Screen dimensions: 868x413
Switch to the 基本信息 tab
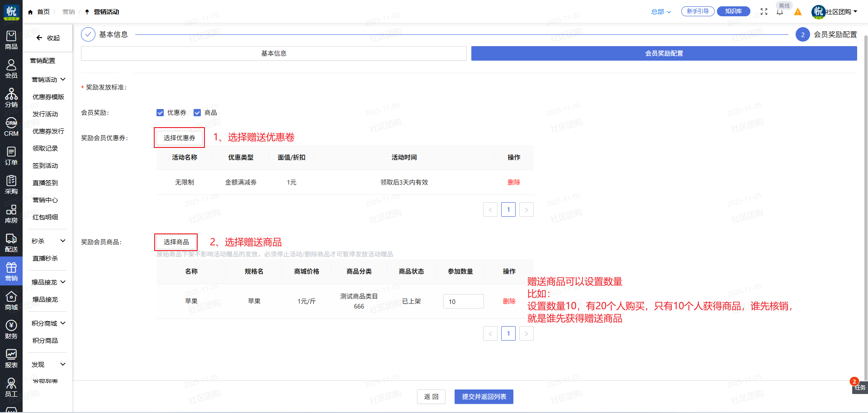click(274, 53)
